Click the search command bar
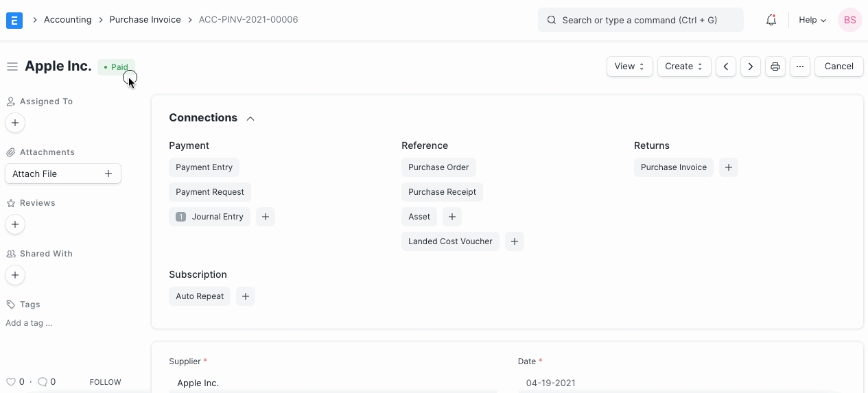This screenshot has width=868, height=393. coord(640,21)
